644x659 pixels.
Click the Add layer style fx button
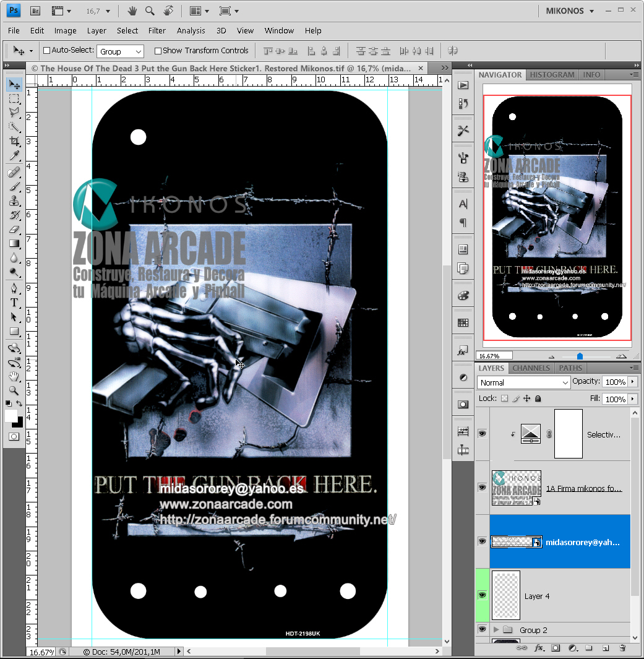539,648
